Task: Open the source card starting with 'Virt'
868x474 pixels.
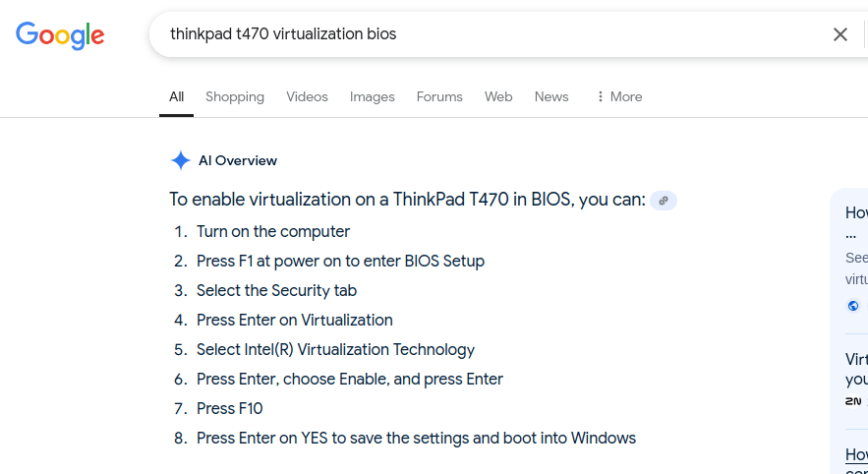Action: (856, 370)
